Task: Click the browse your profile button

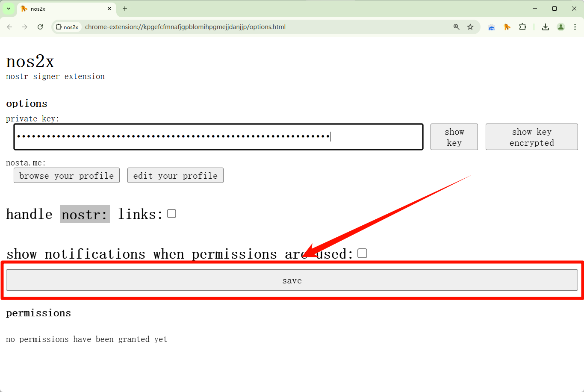Action: (x=66, y=175)
